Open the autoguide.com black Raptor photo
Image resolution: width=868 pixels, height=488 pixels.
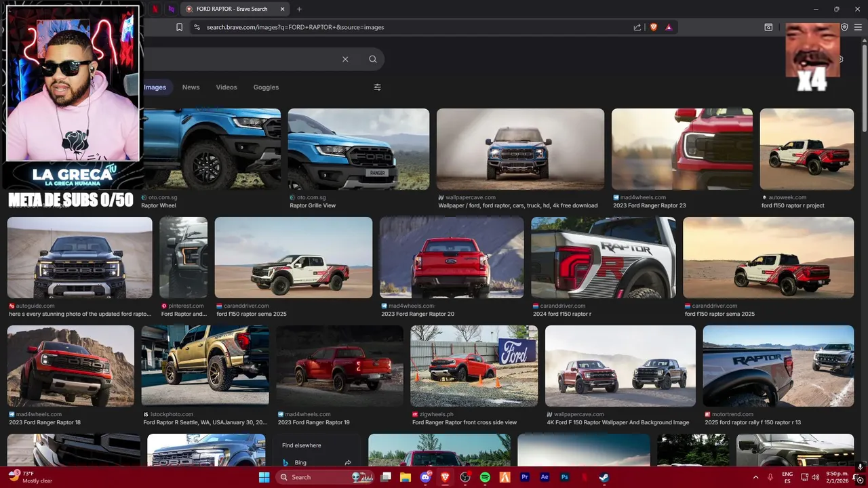pyautogui.click(x=80, y=258)
